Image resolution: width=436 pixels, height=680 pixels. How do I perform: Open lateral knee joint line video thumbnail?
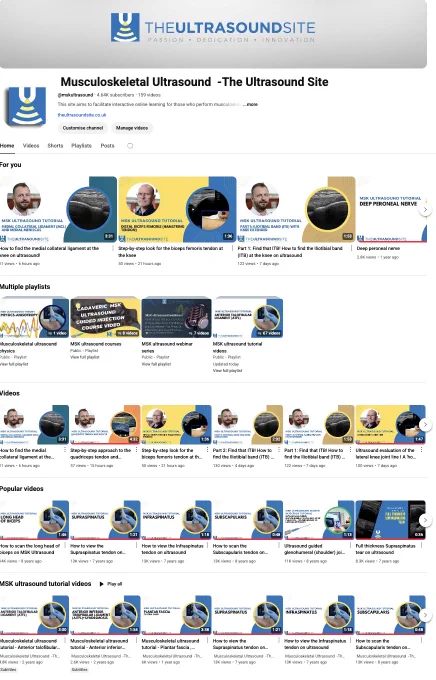[390, 425]
